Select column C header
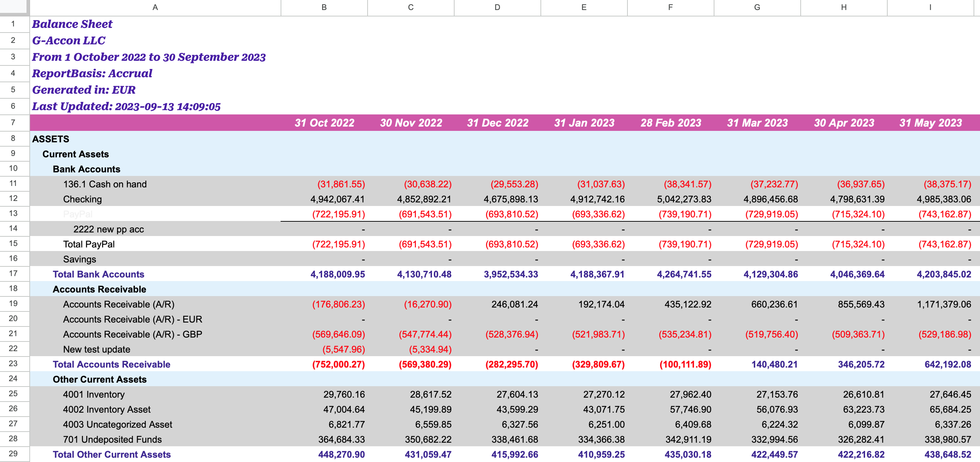Viewport: 980px width, 462px height. coord(411,7)
